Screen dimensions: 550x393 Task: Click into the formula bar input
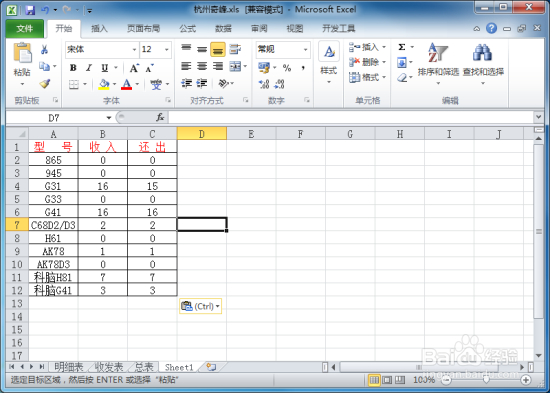[x=351, y=118]
